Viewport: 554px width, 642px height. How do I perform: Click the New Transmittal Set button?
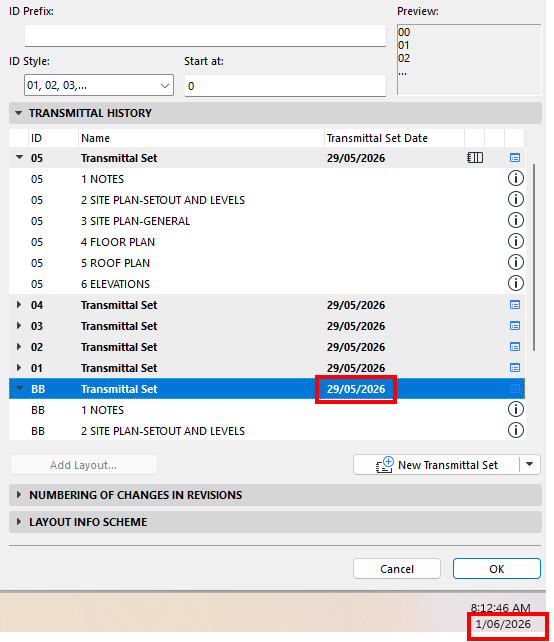(x=436, y=465)
